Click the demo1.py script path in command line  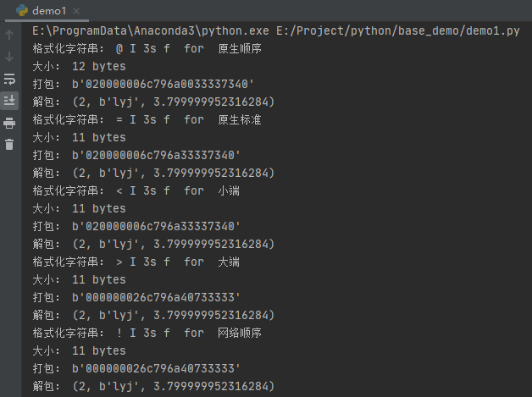pyautogui.click(x=397, y=30)
